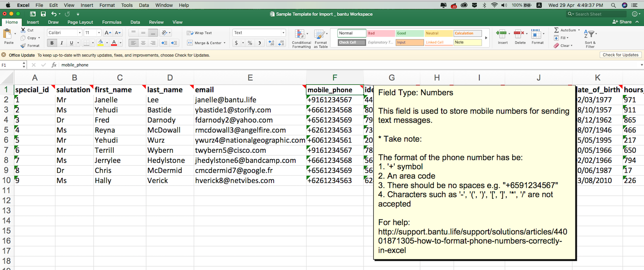644x270 pixels.
Task: Click the Insert cells icon
Action: [502, 34]
